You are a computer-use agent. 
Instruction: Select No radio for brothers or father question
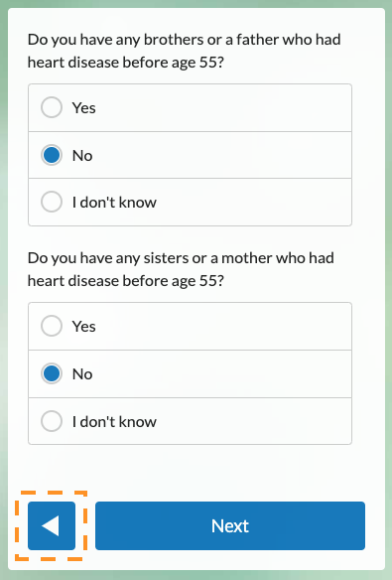click(x=52, y=155)
